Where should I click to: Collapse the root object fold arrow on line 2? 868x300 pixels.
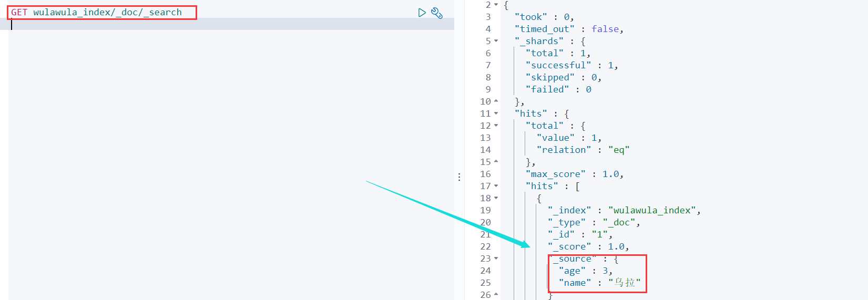[x=496, y=5]
